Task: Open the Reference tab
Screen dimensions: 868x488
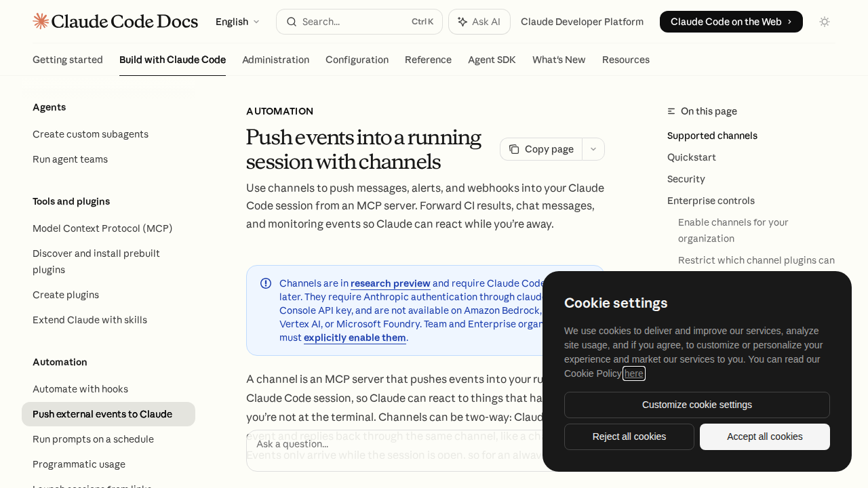Action: tap(428, 60)
